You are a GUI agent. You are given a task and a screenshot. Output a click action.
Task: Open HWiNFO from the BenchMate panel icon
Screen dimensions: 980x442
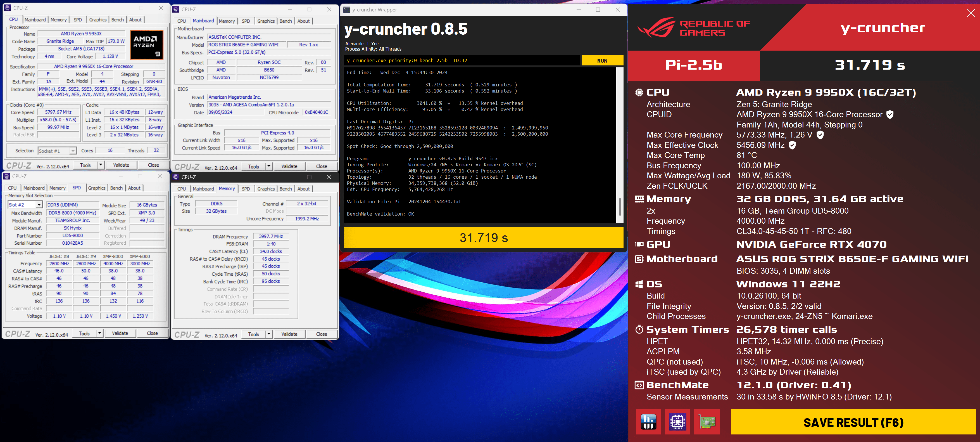point(648,421)
